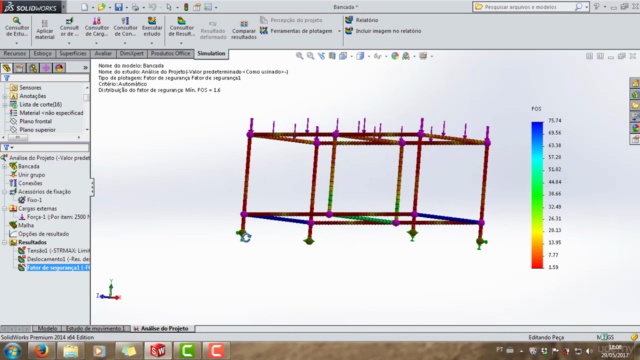Click Zoom to fit icon

[300, 56]
